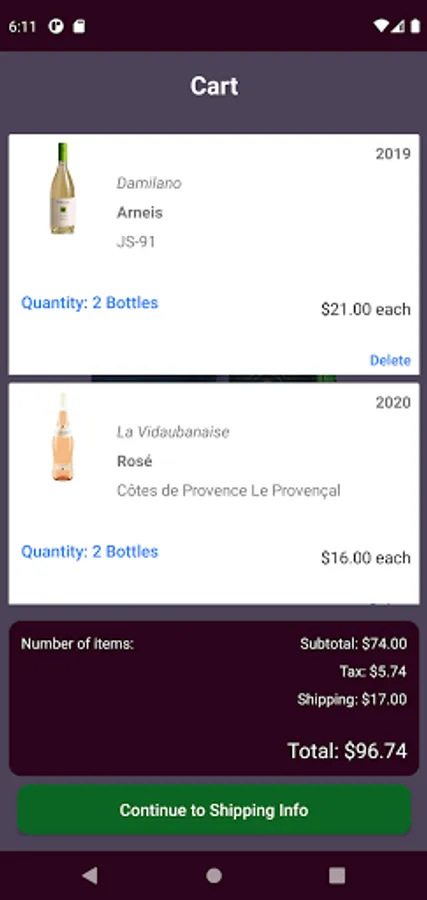Tap the Total $96.74 amount
This screenshot has height=900, width=427.
coord(347,751)
